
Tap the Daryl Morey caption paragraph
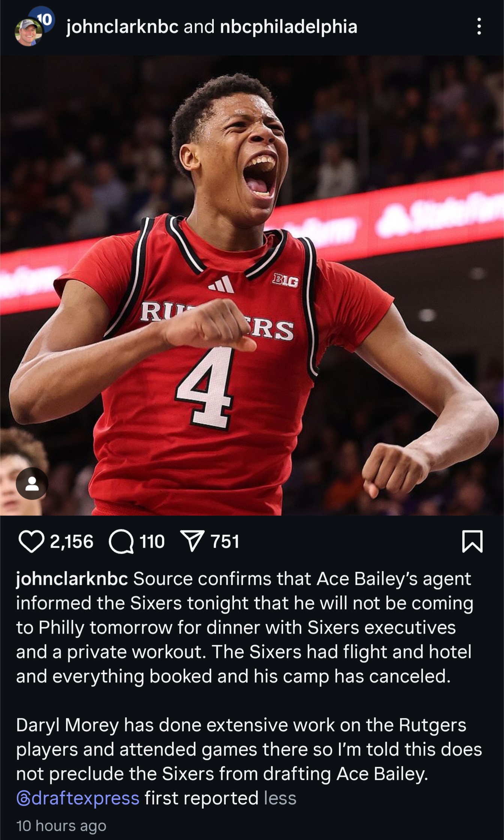click(x=249, y=762)
